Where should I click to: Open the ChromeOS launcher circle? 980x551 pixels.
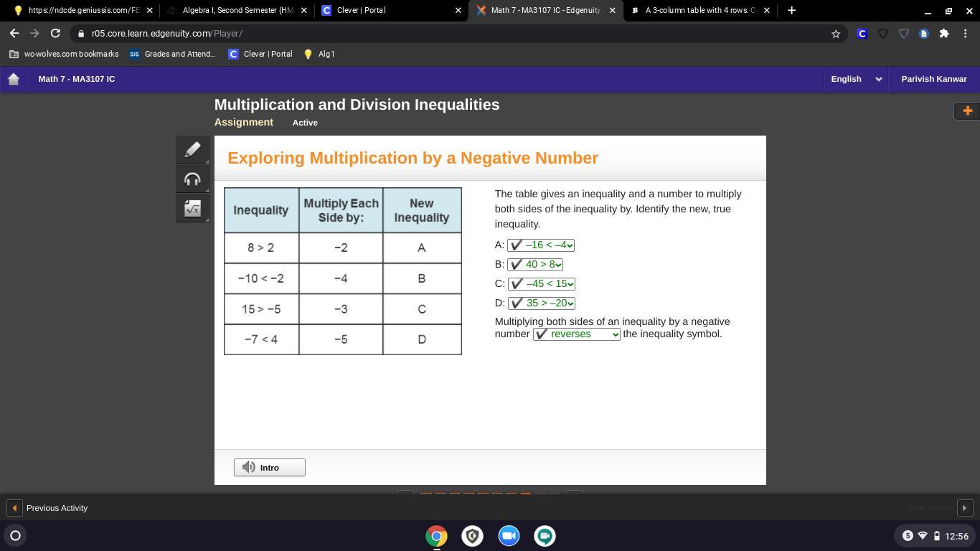(15, 535)
